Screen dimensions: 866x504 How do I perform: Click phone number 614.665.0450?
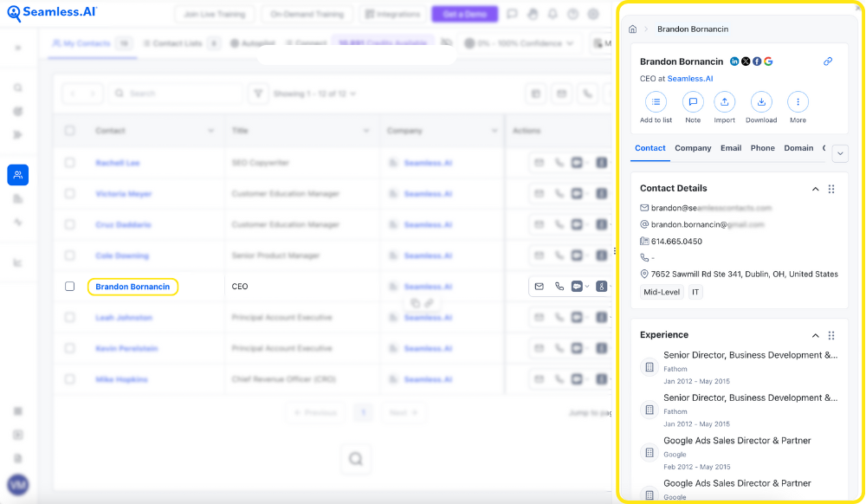click(x=676, y=242)
